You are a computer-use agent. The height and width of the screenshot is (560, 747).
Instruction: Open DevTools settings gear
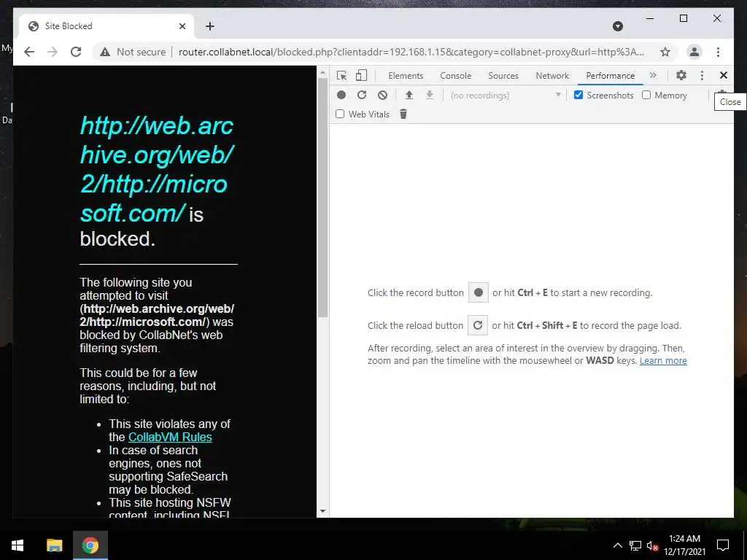click(681, 75)
